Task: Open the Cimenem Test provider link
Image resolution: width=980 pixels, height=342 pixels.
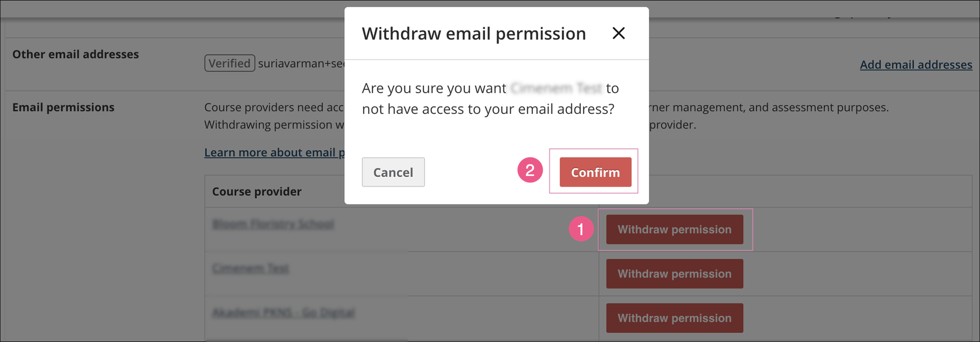Action: pyautogui.click(x=250, y=268)
